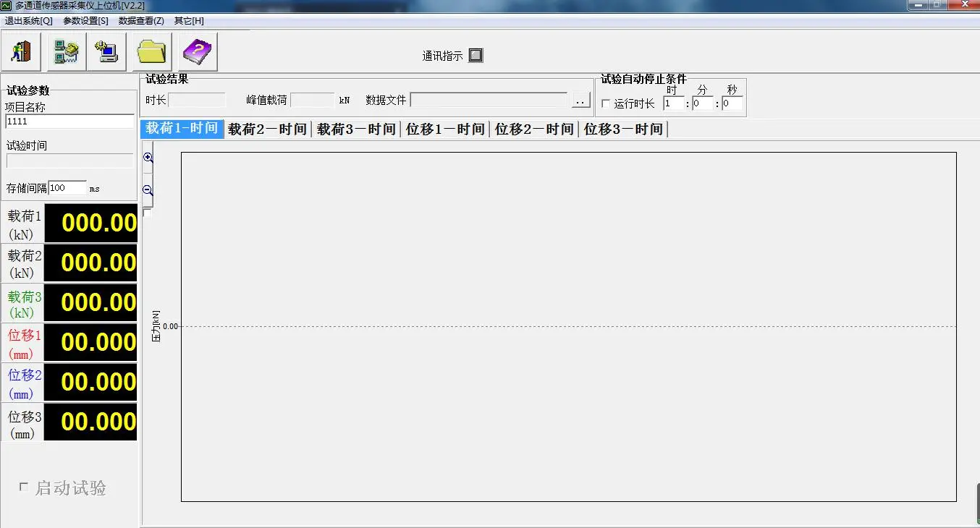Click the 位移3 (mm) digital readout
This screenshot has width=980, height=528.
90,422
